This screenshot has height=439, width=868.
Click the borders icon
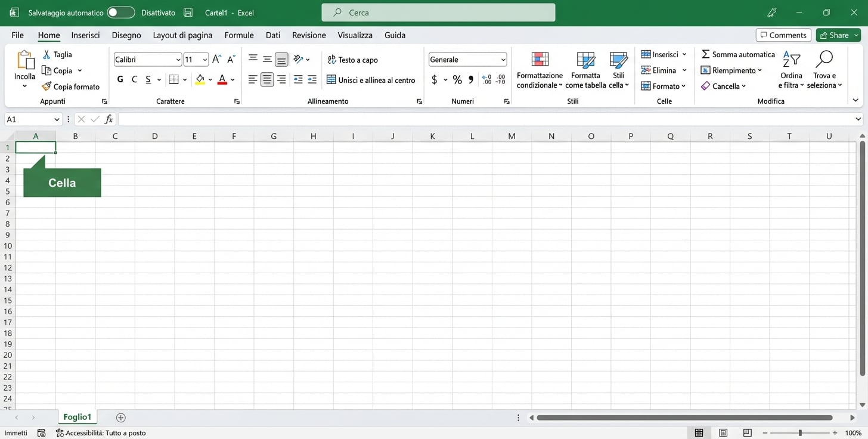pos(174,79)
